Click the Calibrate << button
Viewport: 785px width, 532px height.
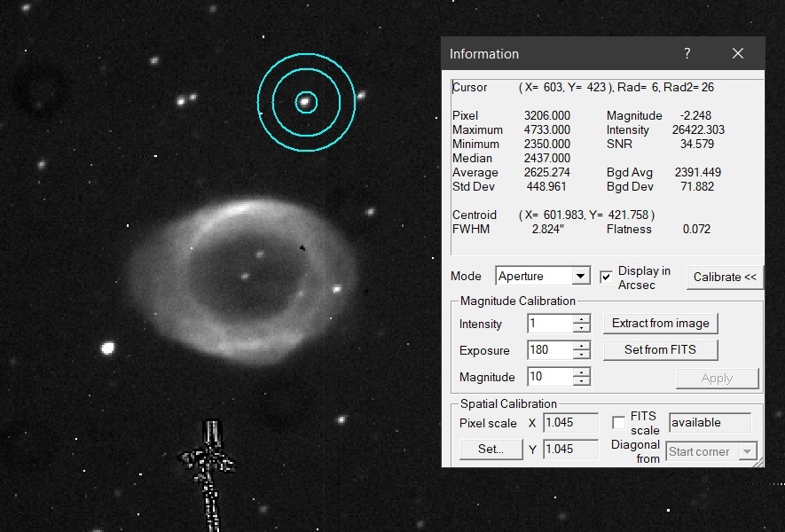click(725, 278)
